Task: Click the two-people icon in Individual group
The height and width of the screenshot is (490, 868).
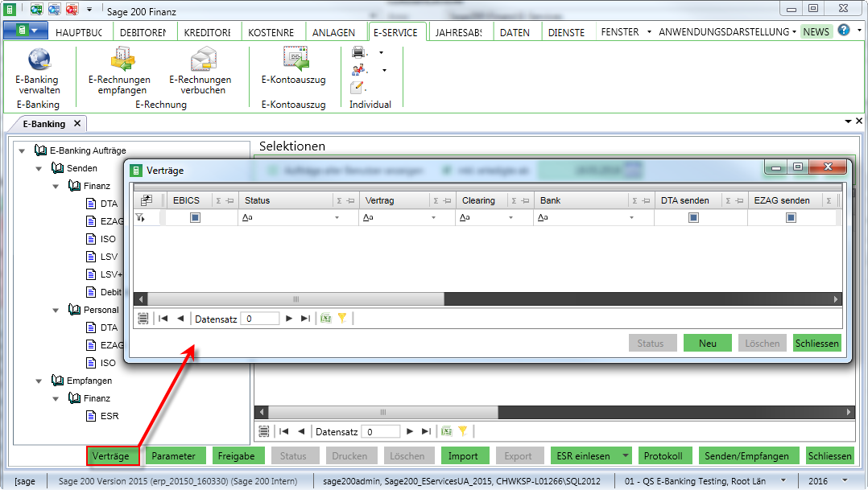Action: 358,70
